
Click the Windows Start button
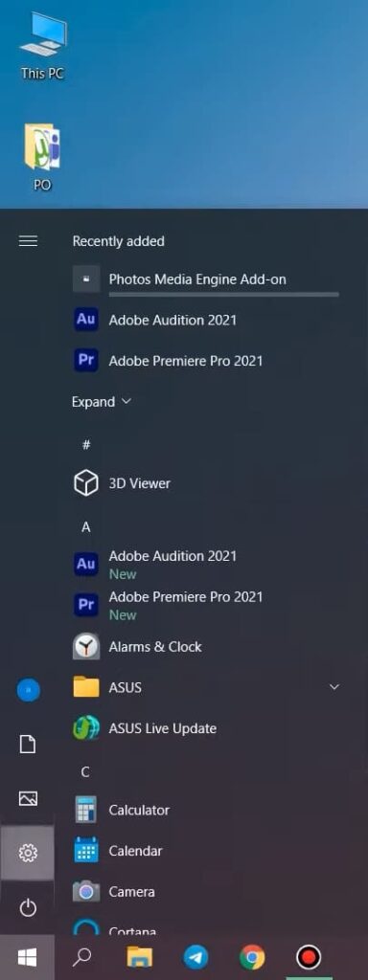[x=27, y=957]
